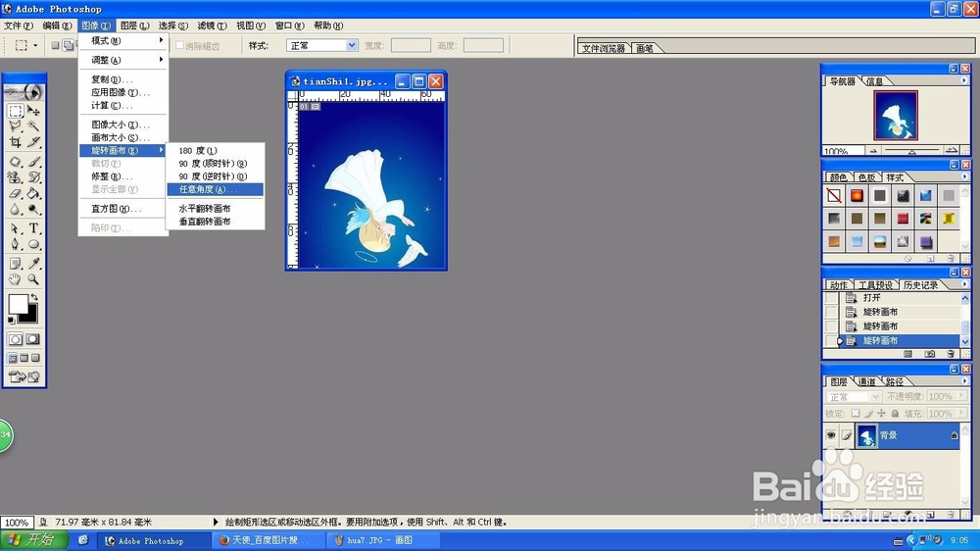The width and height of the screenshot is (980, 551).
Task: Toggle brush link box of 背景 layer
Action: 847,435
